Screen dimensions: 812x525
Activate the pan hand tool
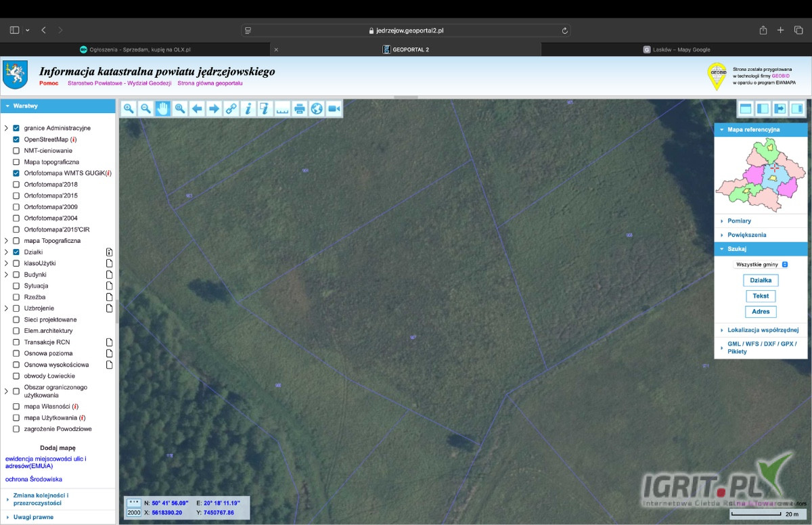tap(162, 109)
